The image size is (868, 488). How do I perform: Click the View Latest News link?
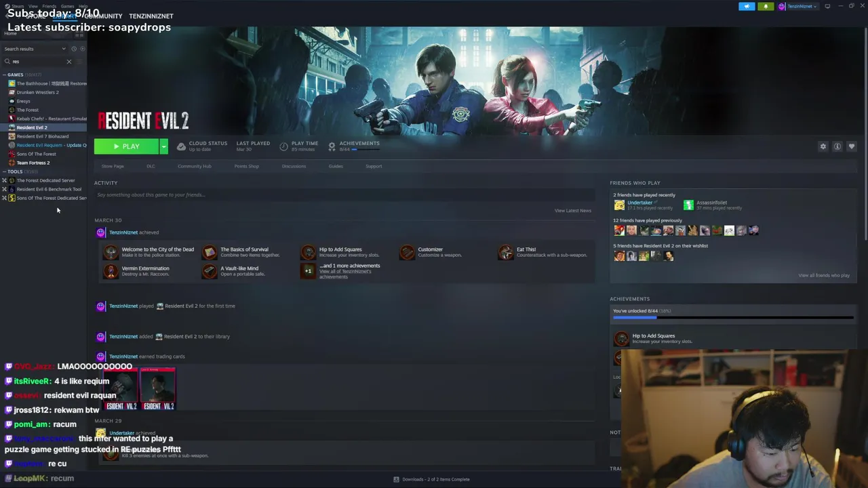coord(572,211)
